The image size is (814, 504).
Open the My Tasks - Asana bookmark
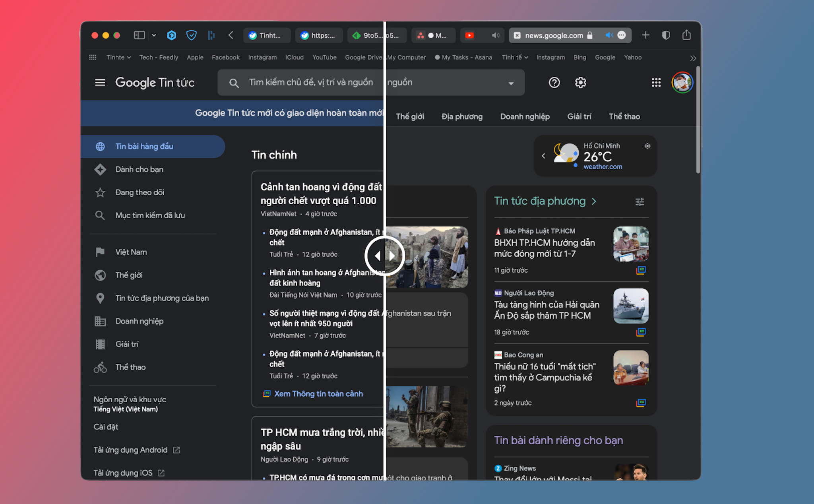tap(463, 57)
